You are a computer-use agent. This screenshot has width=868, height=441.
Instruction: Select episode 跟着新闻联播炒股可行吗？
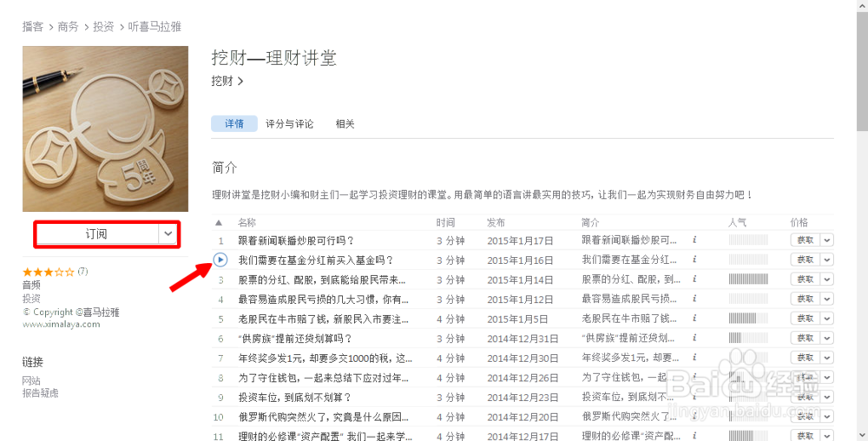point(296,240)
